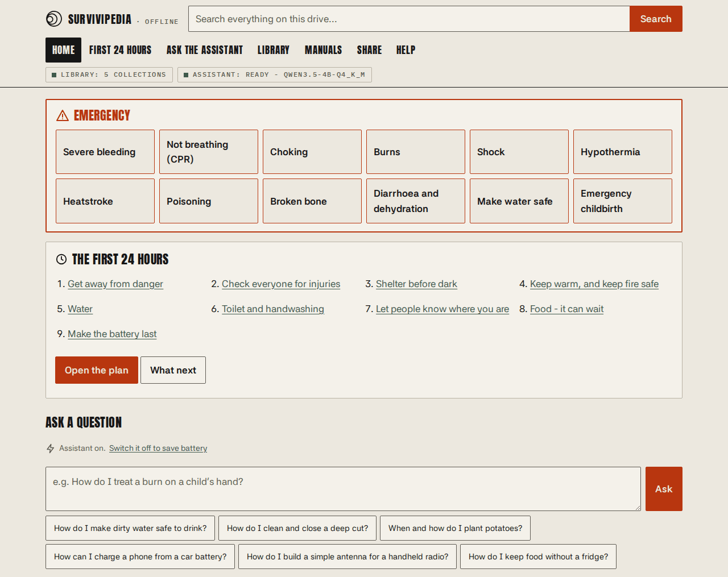This screenshot has width=728, height=577.
Task: Click the clock icon beside The First 24 Hours
Action: (61, 259)
